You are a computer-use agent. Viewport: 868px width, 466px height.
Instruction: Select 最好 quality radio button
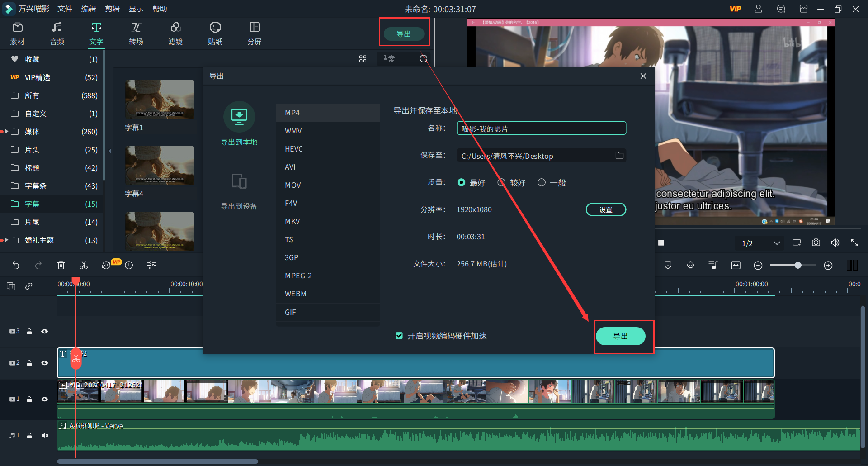pyautogui.click(x=461, y=182)
